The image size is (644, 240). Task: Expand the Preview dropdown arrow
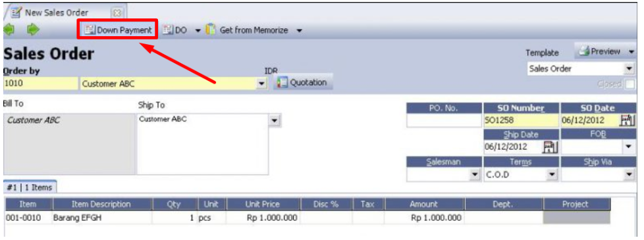coord(631,52)
